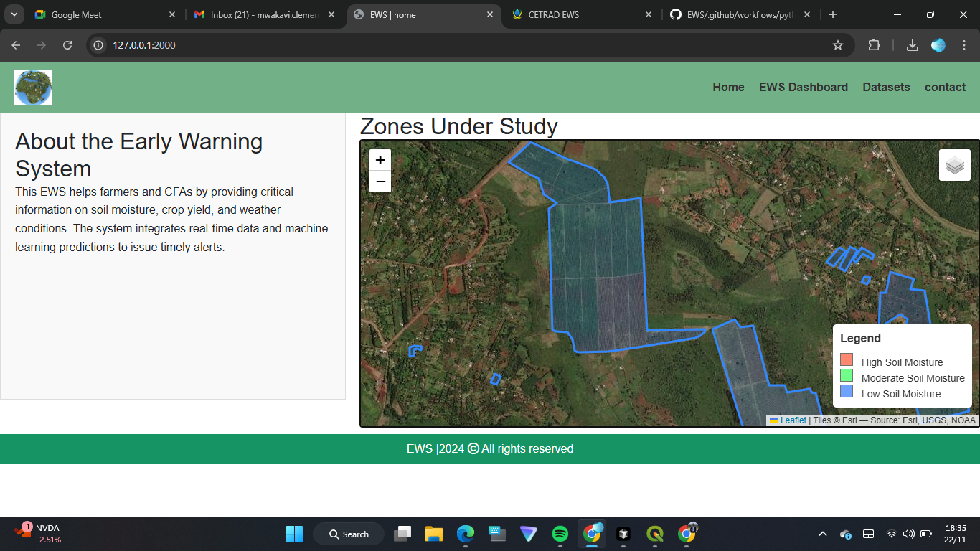Viewport: 980px width, 551px height.
Task: Click the 'About the Early Warning System' heading
Action: pyautogui.click(x=139, y=155)
